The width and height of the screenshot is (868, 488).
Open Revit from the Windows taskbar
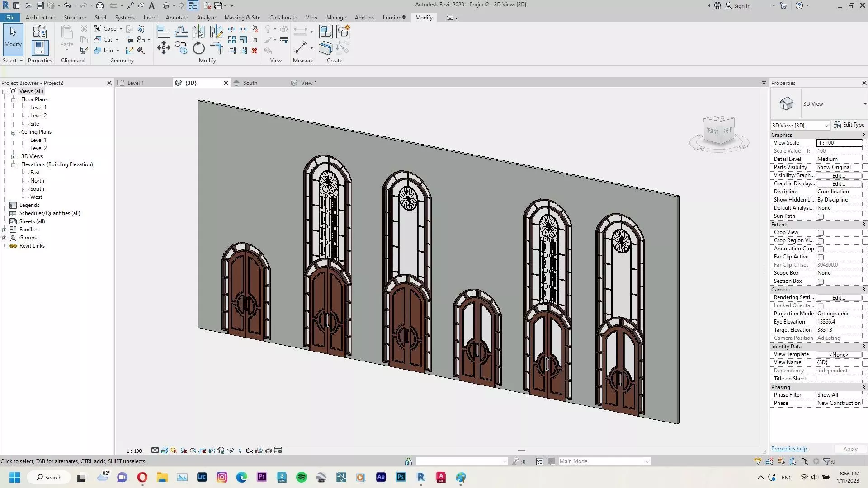(x=421, y=477)
